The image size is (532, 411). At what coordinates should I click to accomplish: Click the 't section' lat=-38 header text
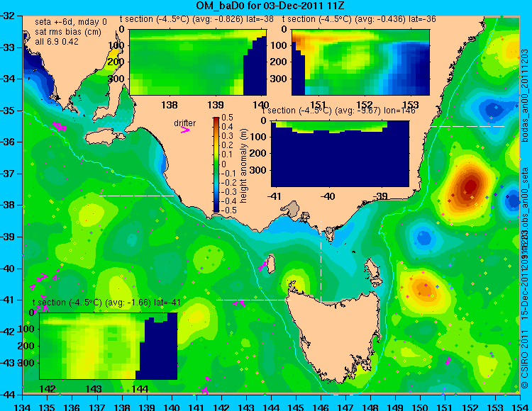pyautogui.click(x=196, y=19)
